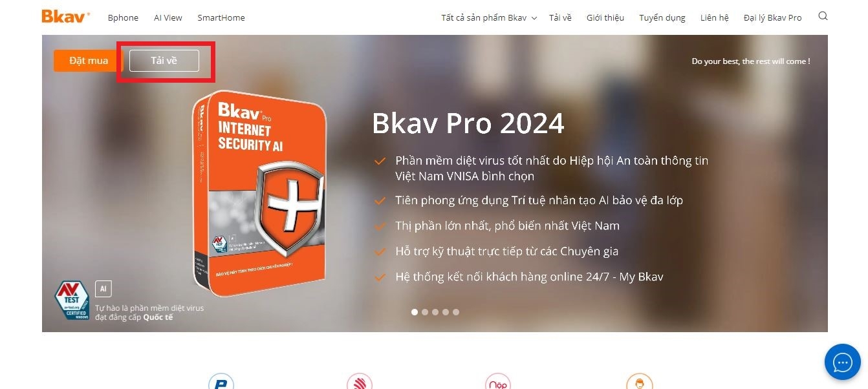Open the blue chat support bubble

[843, 362]
